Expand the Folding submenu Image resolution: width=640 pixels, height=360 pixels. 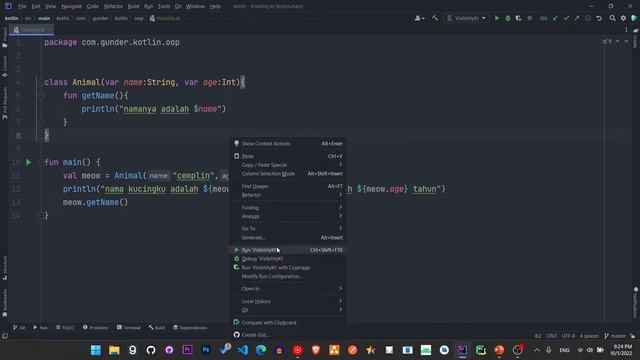pos(288,208)
